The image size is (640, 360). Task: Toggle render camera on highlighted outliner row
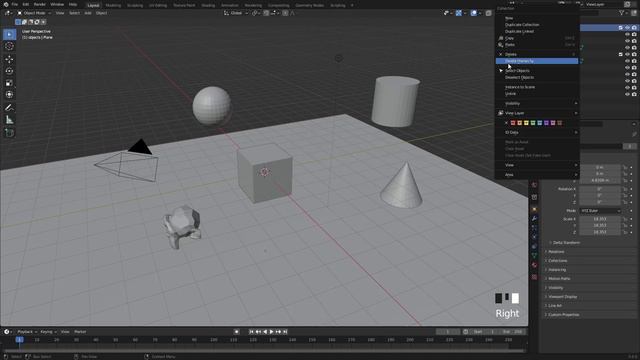pos(634,28)
